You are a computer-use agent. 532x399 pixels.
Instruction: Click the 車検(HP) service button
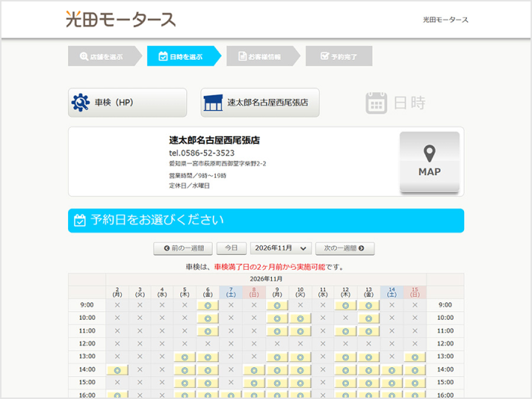pos(128,103)
